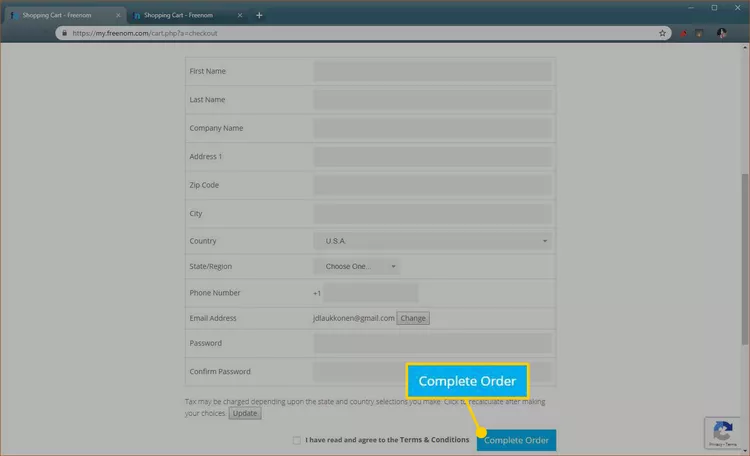Open the Terms & Conditions link
Screen dimensions: 750x456
[x=436, y=440]
